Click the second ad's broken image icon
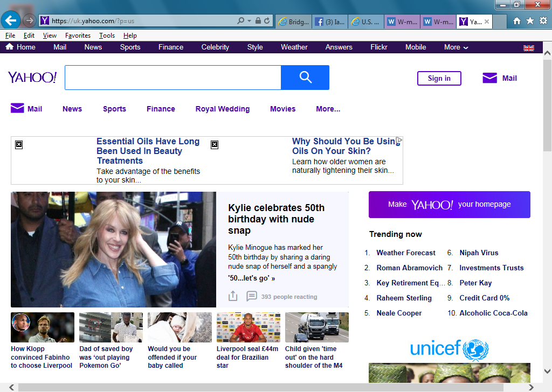The image size is (552, 392). (215, 144)
